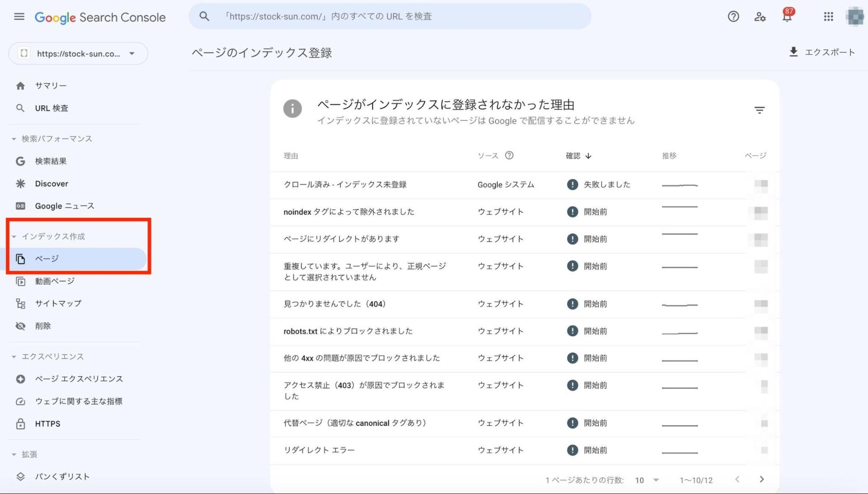Open the rows per page dropdown
This screenshot has height=494, width=868.
coord(646,480)
